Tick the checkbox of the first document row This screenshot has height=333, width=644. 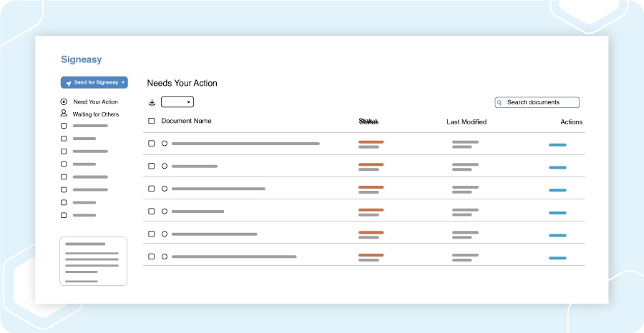(x=152, y=144)
